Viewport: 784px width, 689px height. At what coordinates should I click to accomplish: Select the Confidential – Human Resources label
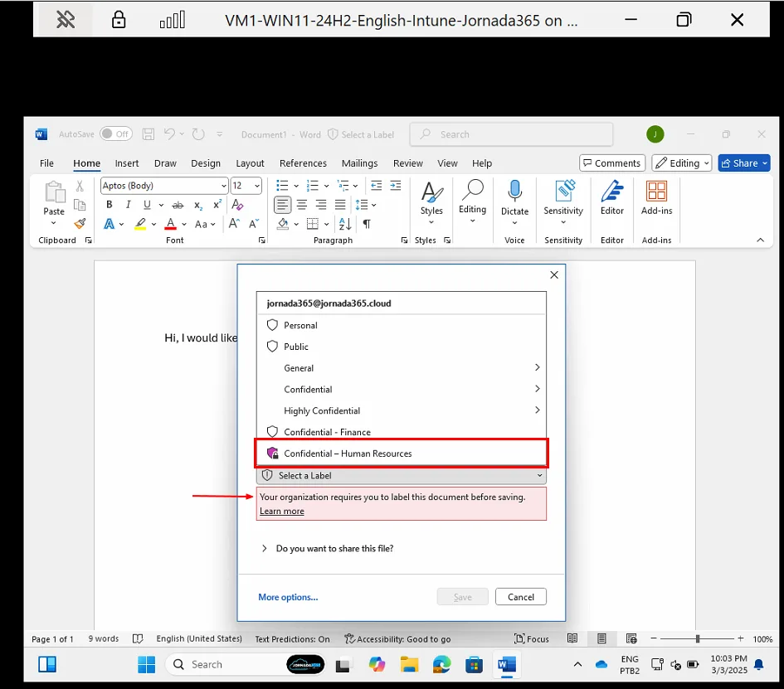point(401,454)
